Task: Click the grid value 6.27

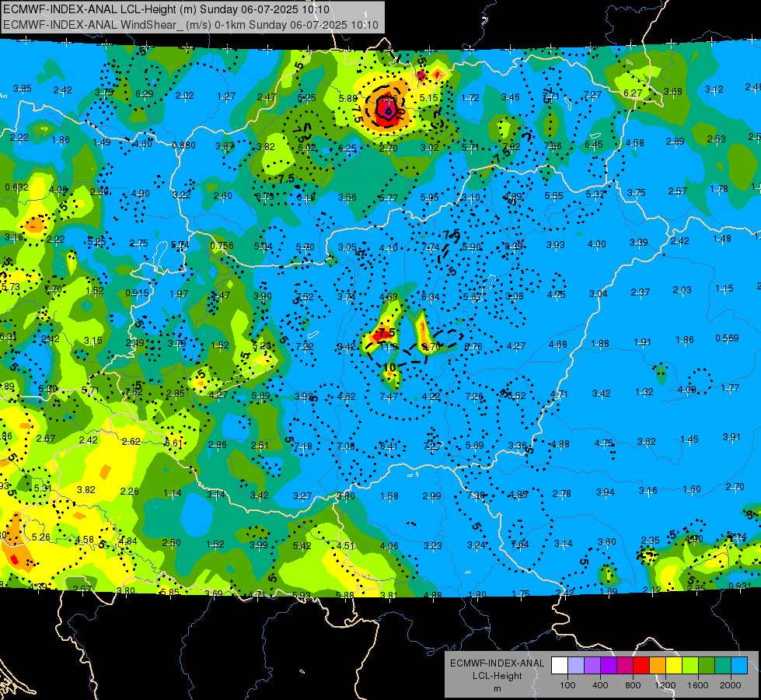Action: pos(633,93)
